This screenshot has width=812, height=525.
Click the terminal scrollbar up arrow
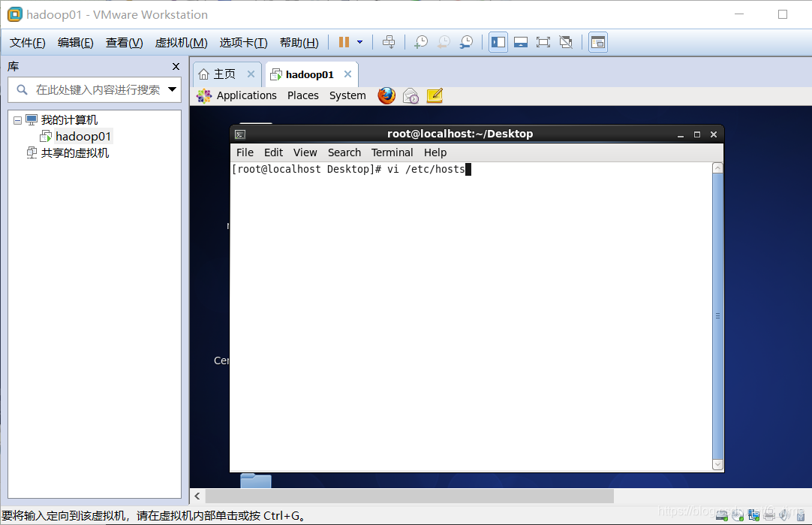point(717,168)
